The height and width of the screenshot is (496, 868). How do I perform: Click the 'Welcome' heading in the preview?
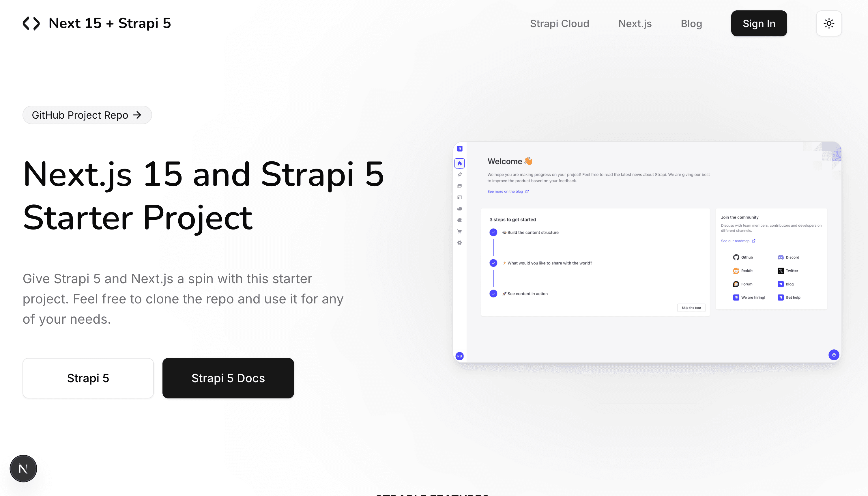click(x=510, y=161)
